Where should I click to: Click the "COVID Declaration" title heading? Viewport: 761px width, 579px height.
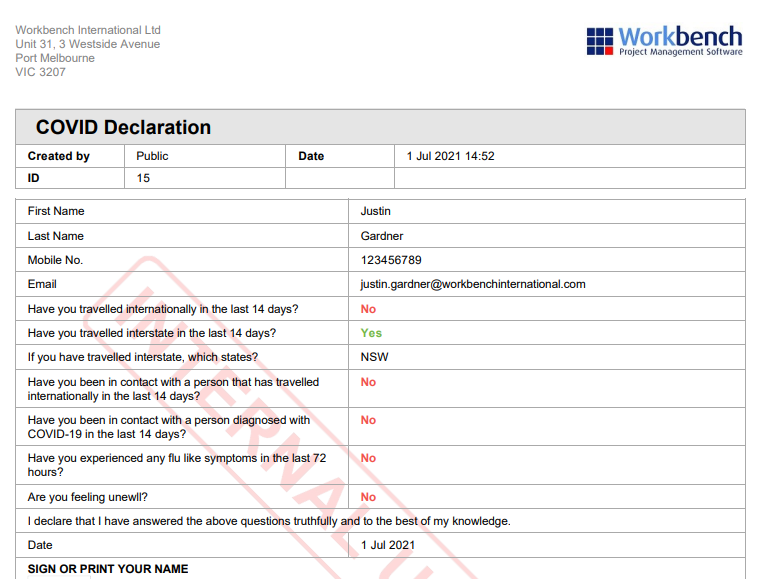pyautogui.click(x=123, y=127)
